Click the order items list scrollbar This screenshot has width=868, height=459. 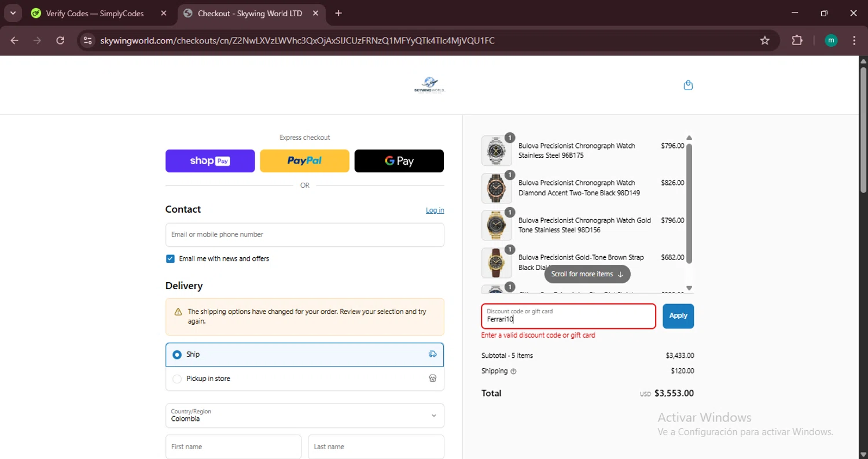pyautogui.click(x=689, y=202)
